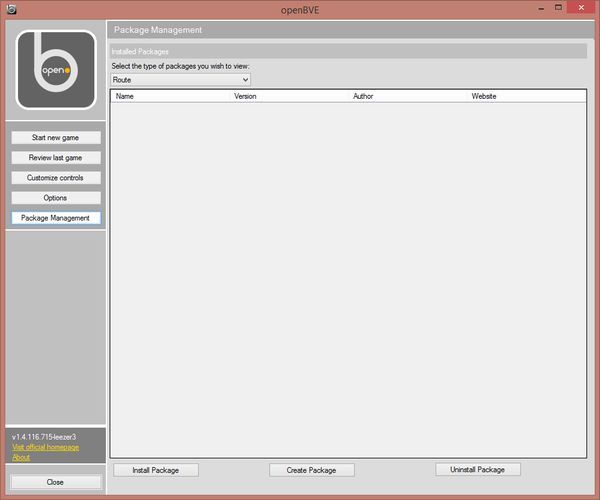Minimize the openBVE window
Screen dimensions: 600x500
[x=541, y=8]
